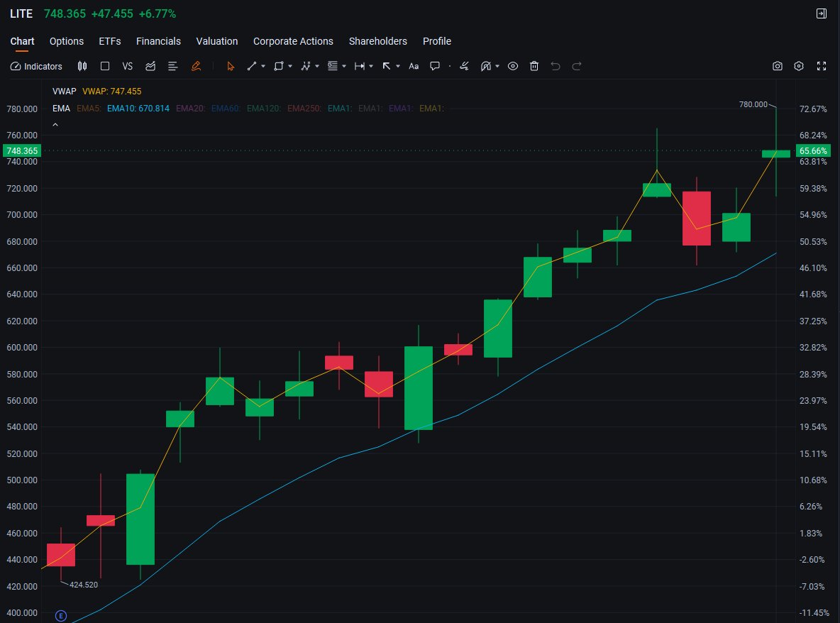
Task: Open chart settings hexagon icon
Action: click(x=799, y=67)
